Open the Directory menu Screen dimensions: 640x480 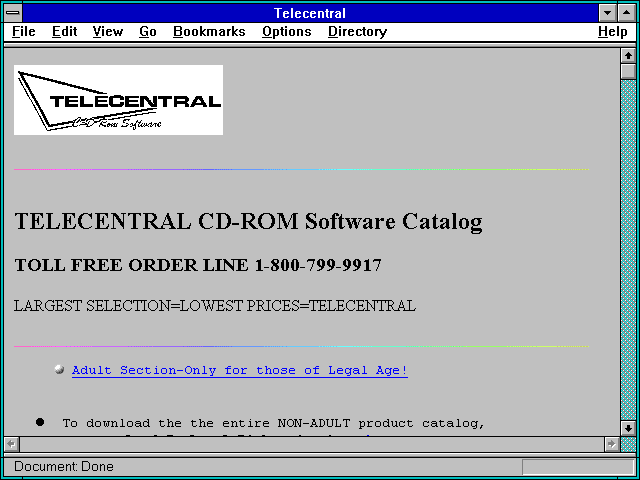[358, 32]
